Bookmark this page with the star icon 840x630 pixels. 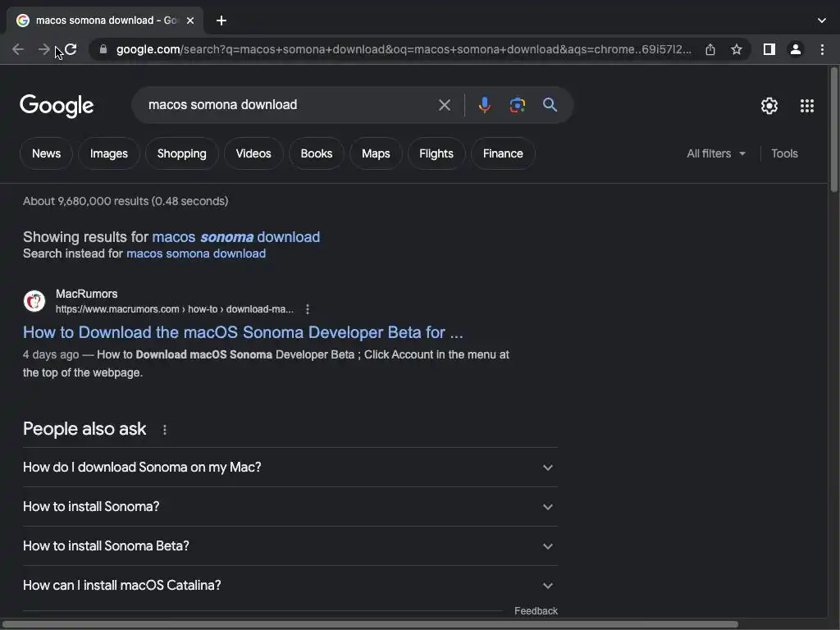tap(737, 50)
